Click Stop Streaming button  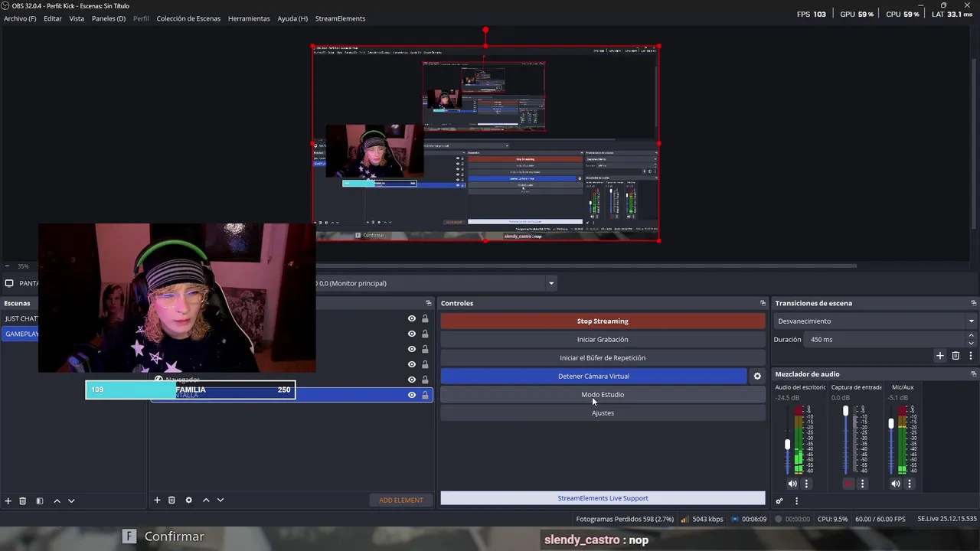pos(603,321)
